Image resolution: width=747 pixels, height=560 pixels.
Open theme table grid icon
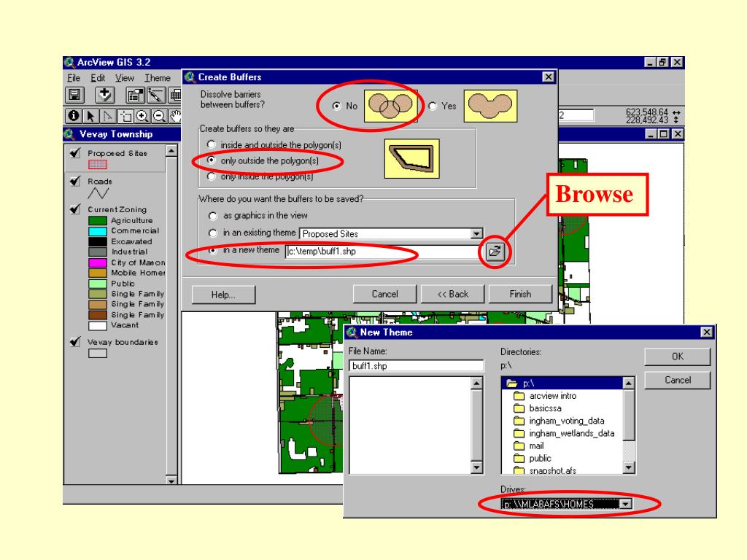click(175, 96)
